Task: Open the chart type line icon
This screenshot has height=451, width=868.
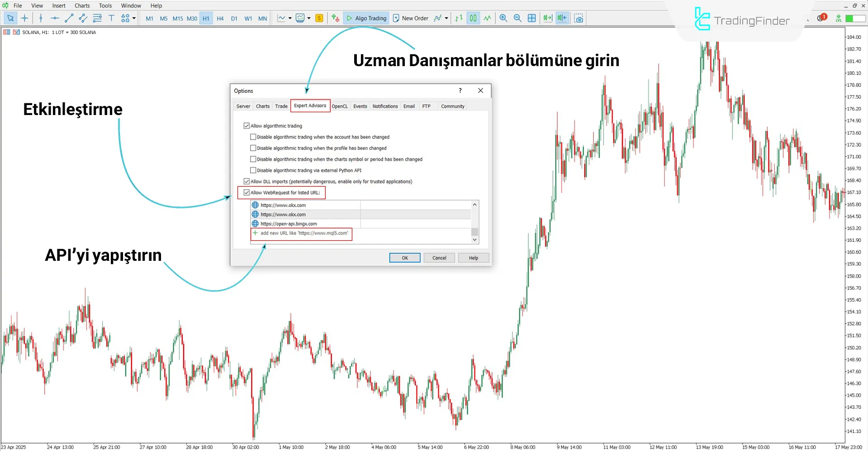Action: click(x=281, y=18)
